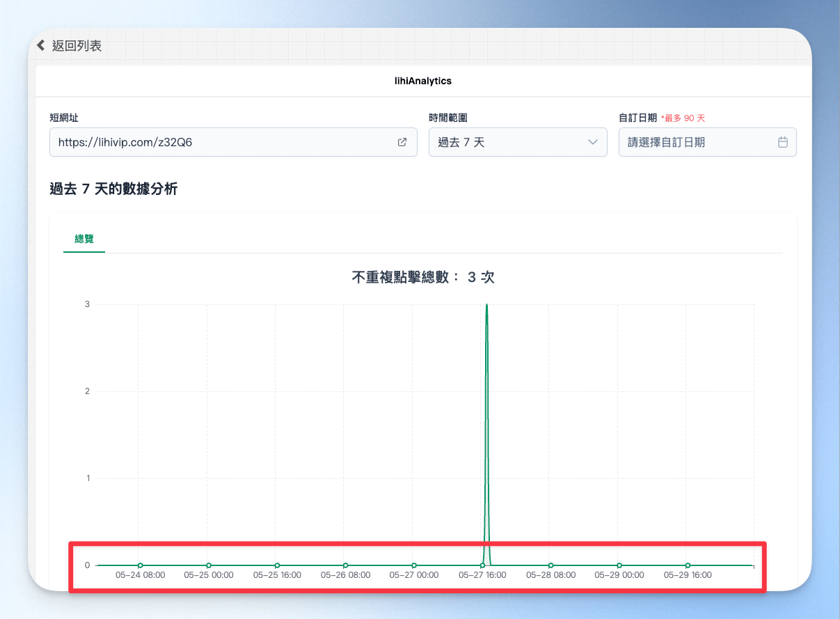The width and height of the screenshot is (840, 619).
Task: Click data point at 05-25 16:00
Action: tap(277, 565)
